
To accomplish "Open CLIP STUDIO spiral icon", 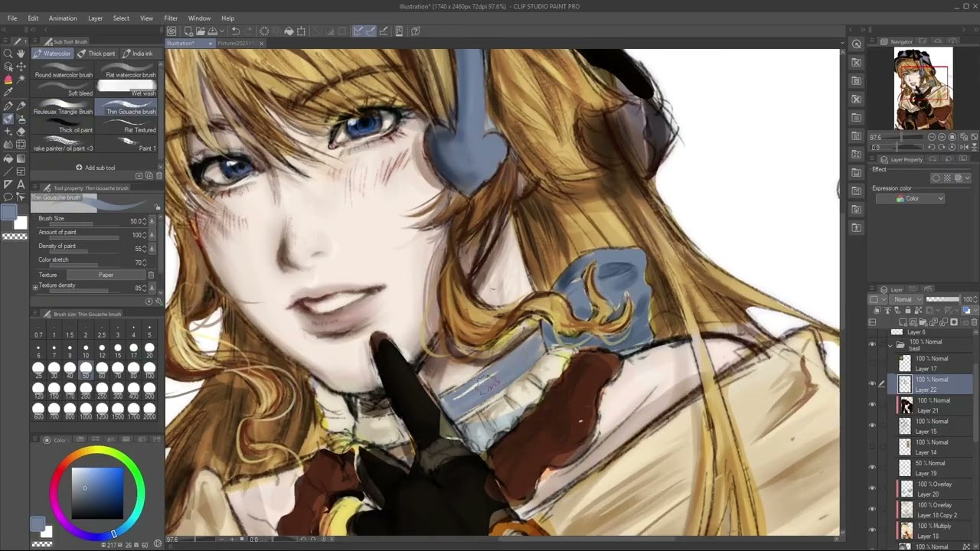I will (x=171, y=31).
